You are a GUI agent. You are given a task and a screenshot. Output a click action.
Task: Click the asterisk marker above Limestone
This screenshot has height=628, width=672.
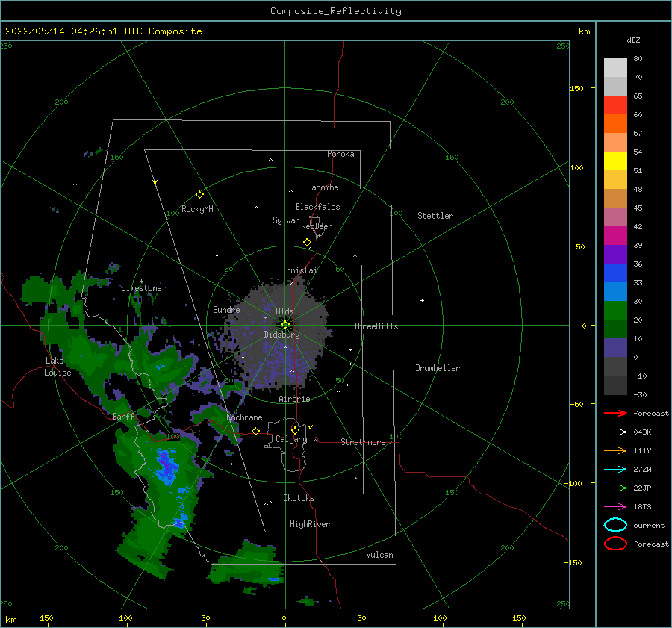(x=141, y=282)
